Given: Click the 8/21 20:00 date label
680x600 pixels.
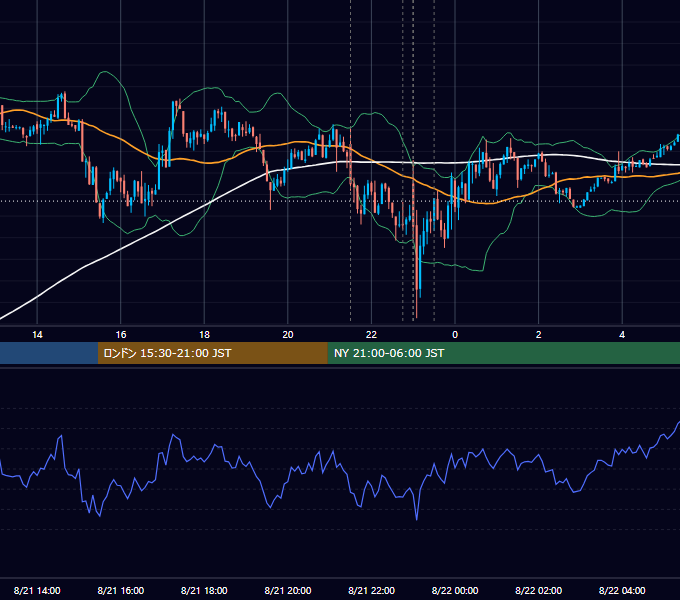Looking at the screenshot, I should tap(288, 590).
